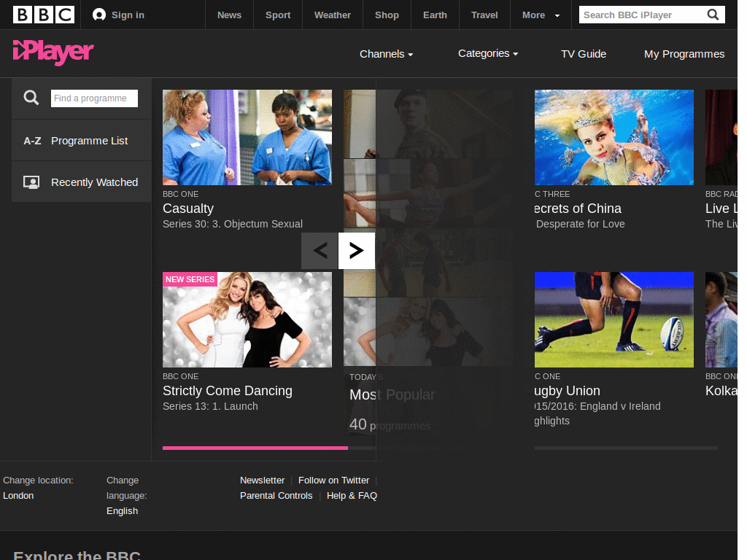Expand the Categories dropdown
The image size is (747, 560).
487,53
